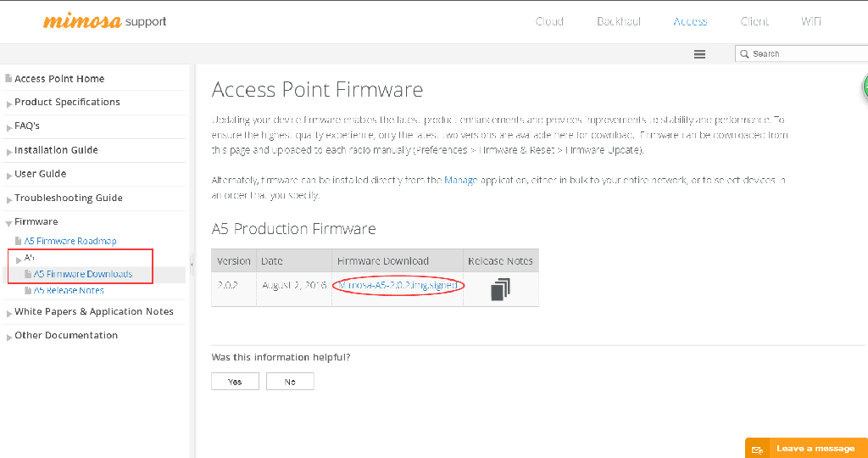This screenshot has height=458, width=868.
Task: Collapse the Firmware section arrow
Action: click(8, 223)
